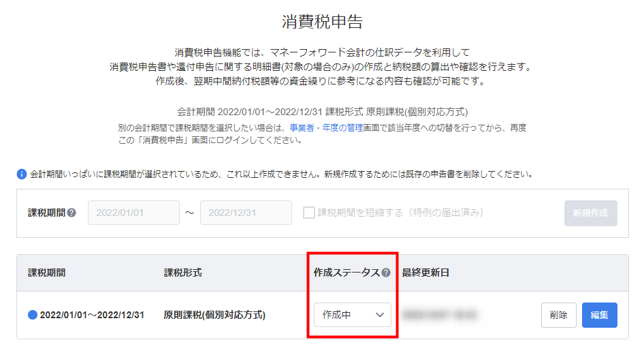Click the 課税形式 column header

[x=182, y=273]
